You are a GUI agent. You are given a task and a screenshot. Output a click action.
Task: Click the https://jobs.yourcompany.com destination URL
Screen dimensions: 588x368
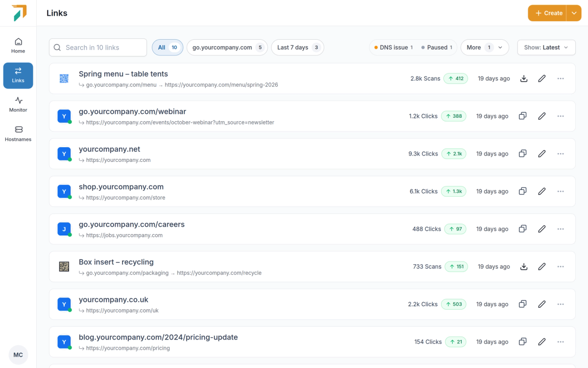(124, 236)
